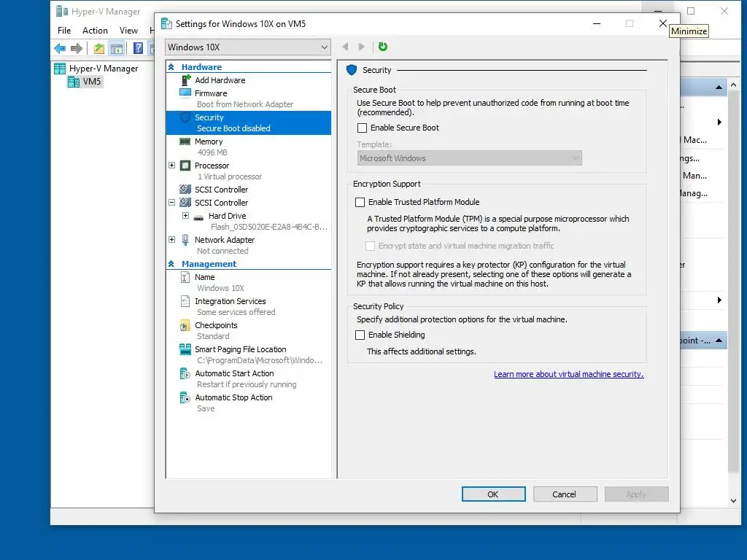
Task: Click "1 Virtual processor" text
Action: coord(230,176)
